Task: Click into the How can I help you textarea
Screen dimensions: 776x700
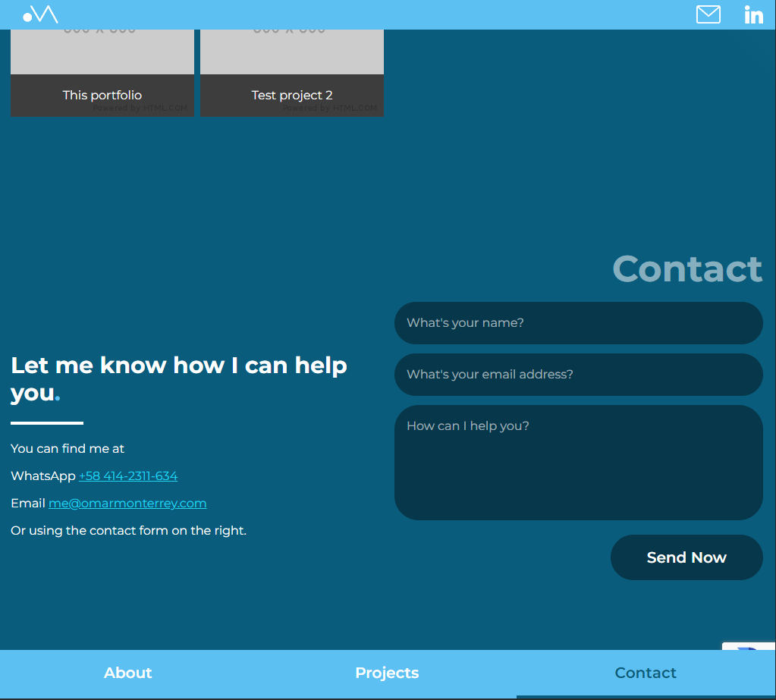Action: [578, 463]
